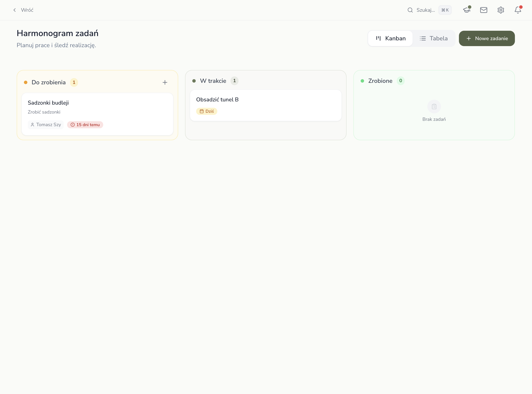The height and width of the screenshot is (394, 532).
Task: Click the empty clipboard icon in Zrobione
Action: [434, 106]
